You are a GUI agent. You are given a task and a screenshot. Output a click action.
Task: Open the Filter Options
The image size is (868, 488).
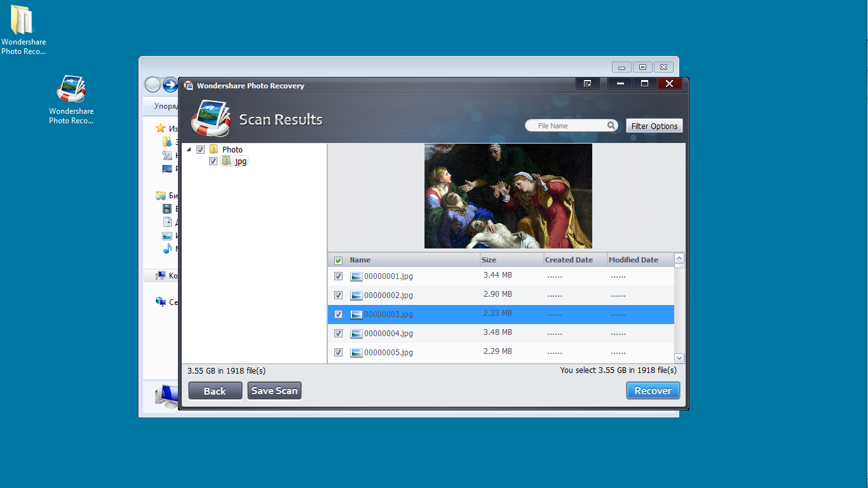tap(654, 126)
